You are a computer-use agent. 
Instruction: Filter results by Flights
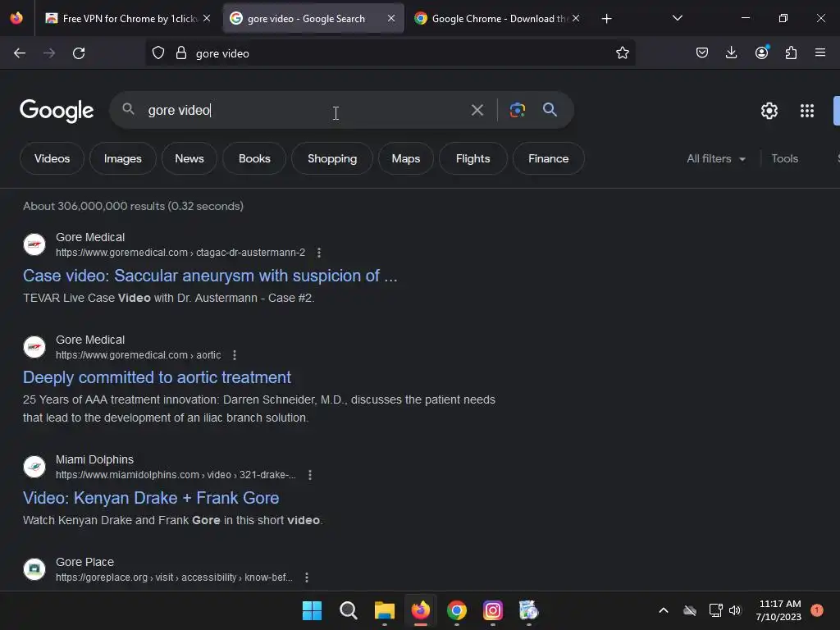coord(473,158)
